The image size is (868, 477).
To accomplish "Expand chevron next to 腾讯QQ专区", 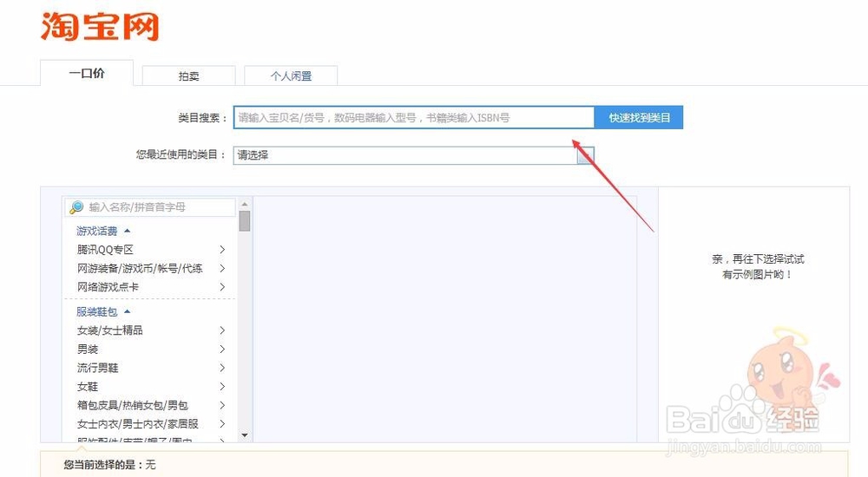I will click(222, 250).
